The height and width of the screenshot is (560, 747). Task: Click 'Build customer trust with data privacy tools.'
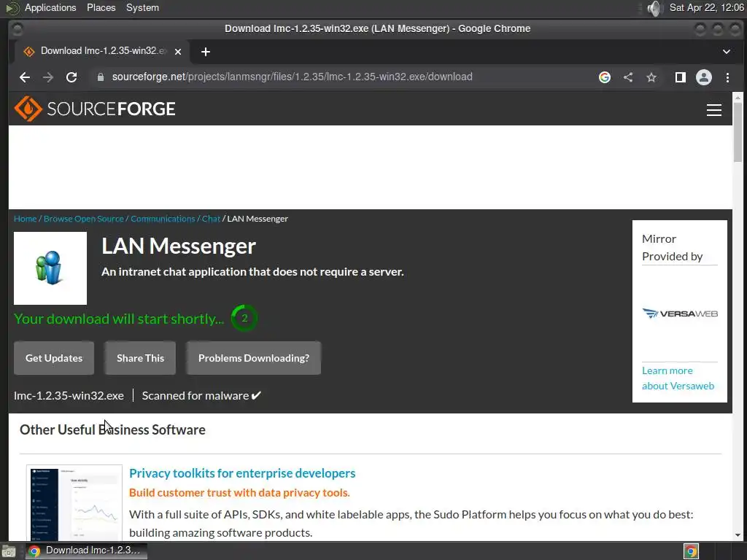click(239, 492)
